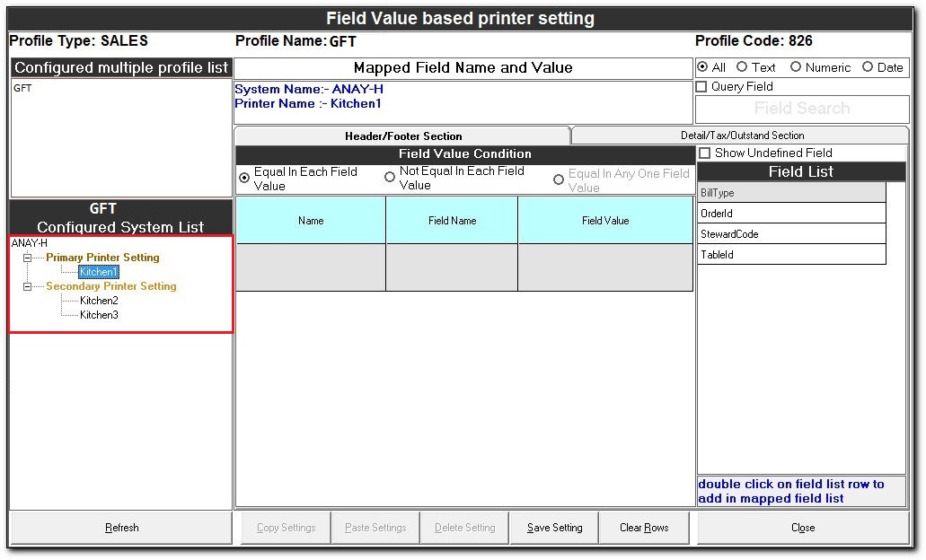Select Kitchen1 printer in the tree
The height and width of the screenshot is (560, 926).
[99, 272]
